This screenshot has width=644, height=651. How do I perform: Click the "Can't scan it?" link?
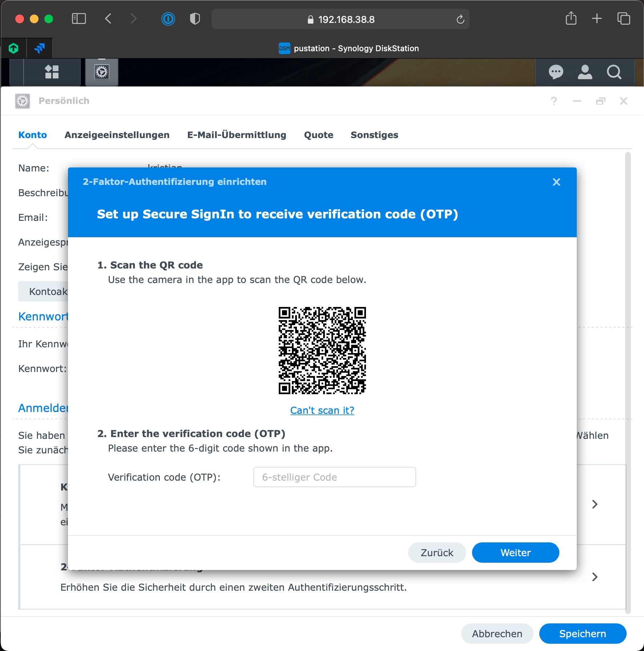322,410
